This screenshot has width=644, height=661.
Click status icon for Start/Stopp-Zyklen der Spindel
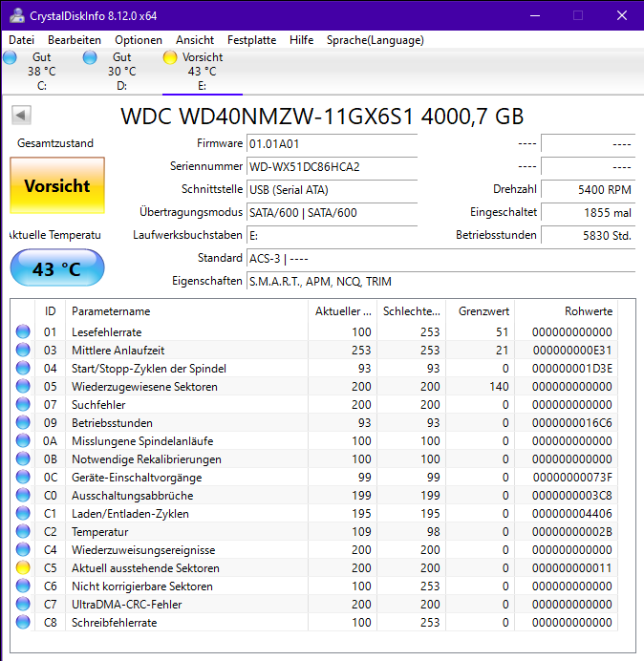[x=23, y=368]
